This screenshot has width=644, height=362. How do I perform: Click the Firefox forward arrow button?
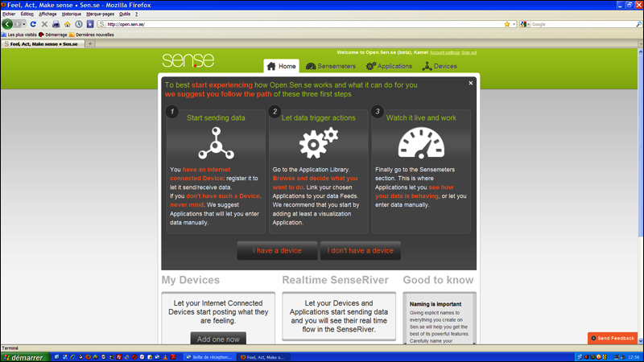17,24
